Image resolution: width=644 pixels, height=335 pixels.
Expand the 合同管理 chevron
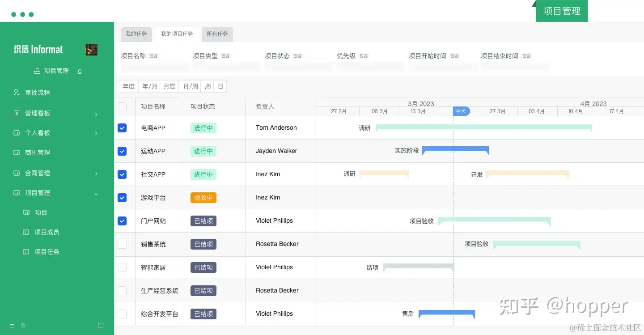coord(96,174)
